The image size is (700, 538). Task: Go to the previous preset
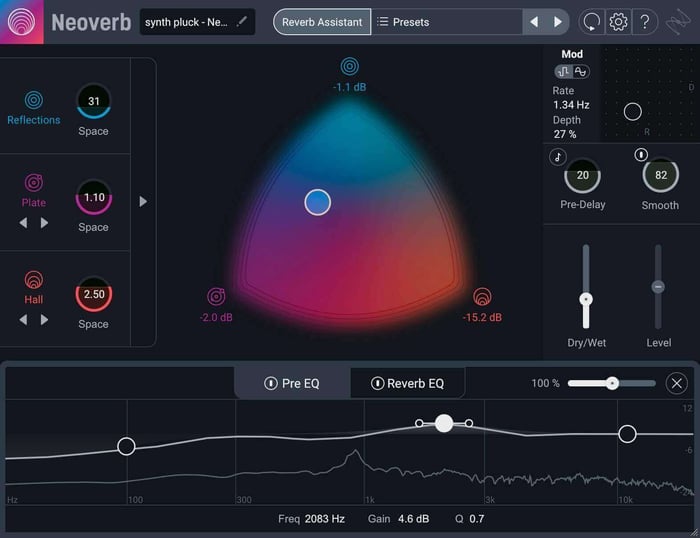[x=534, y=21]
